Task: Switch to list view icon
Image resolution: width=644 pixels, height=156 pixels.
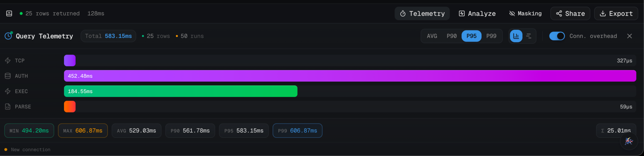Action: [x=529, y=36]
